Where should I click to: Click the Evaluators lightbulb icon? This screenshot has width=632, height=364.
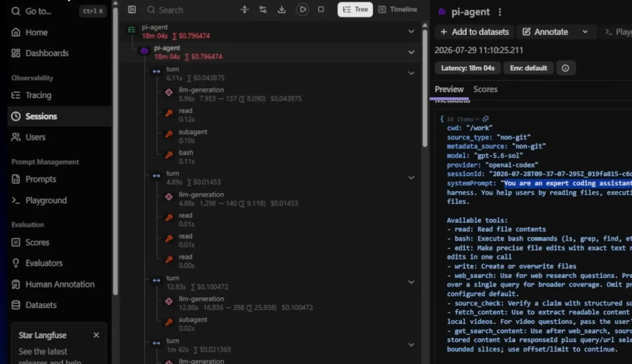pyautogui.click(x=16, y=263)
